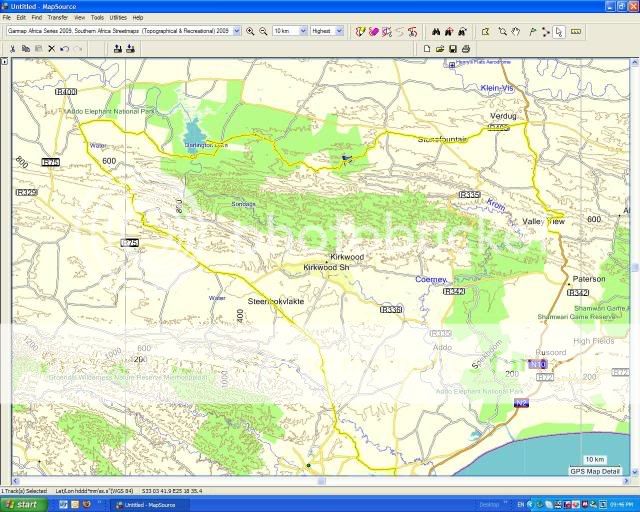
Task: Select the Map tool icon
Action: coord(485,31)
